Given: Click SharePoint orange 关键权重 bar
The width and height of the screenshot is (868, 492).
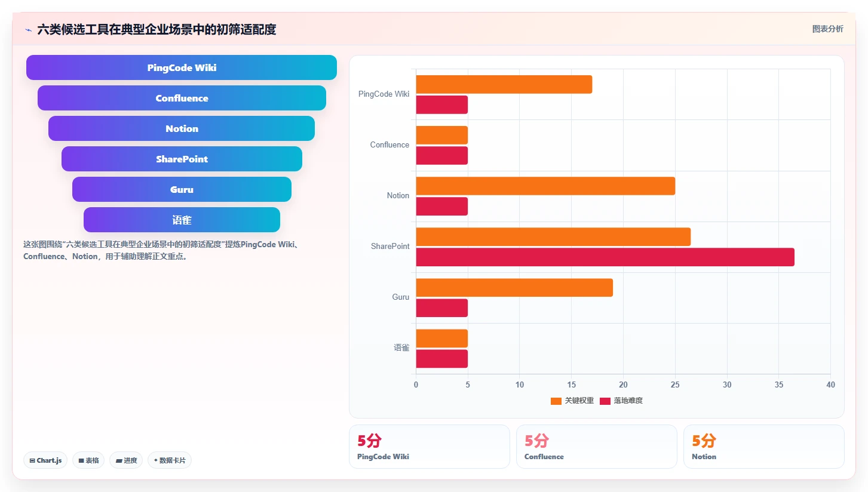Looking at the screenshot, I should coord(553,236).
